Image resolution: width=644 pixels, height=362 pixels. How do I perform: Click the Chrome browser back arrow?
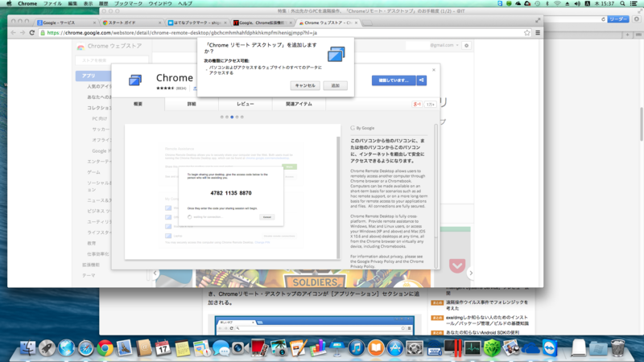pos(13,32)
